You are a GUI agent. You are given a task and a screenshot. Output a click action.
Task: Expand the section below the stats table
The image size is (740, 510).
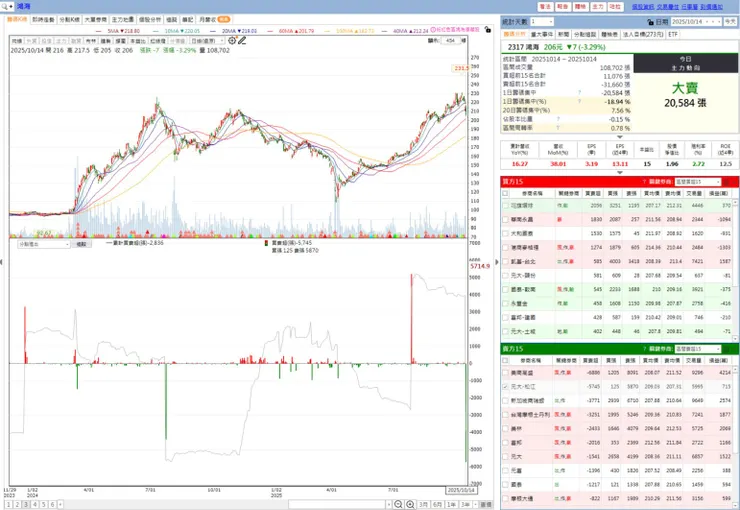(620, 137)
